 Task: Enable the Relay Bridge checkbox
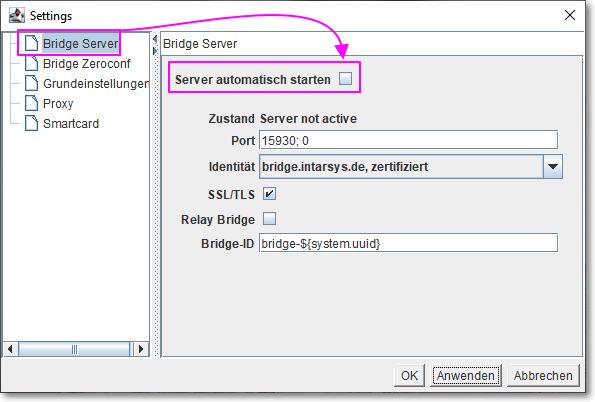tap(269, 219)
